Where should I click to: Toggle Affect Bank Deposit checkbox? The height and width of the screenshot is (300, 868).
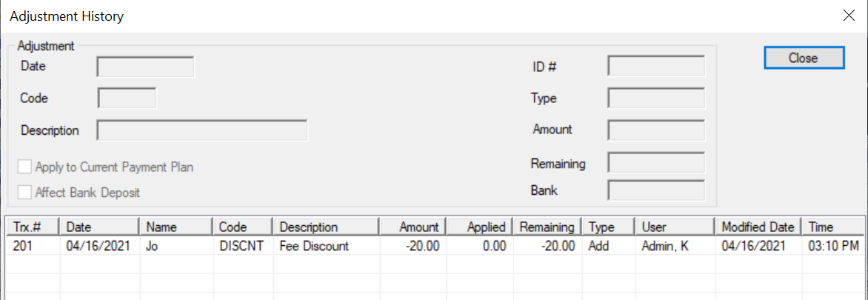tap(26, 193)
